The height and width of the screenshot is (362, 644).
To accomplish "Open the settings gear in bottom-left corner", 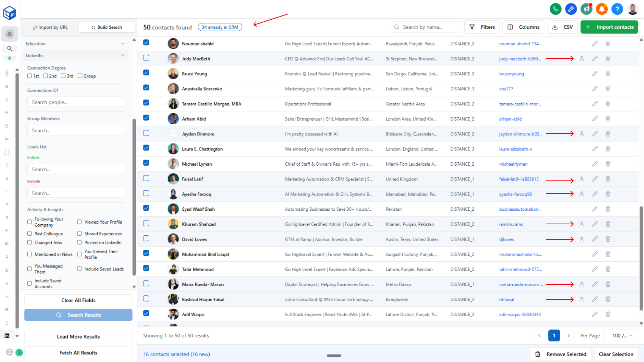I will (10, 352).
